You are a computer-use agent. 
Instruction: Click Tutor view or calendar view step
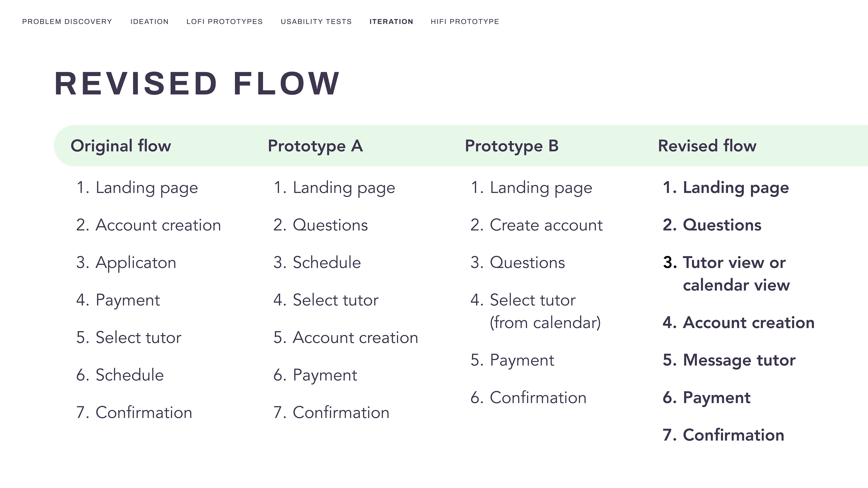(726, 274)
